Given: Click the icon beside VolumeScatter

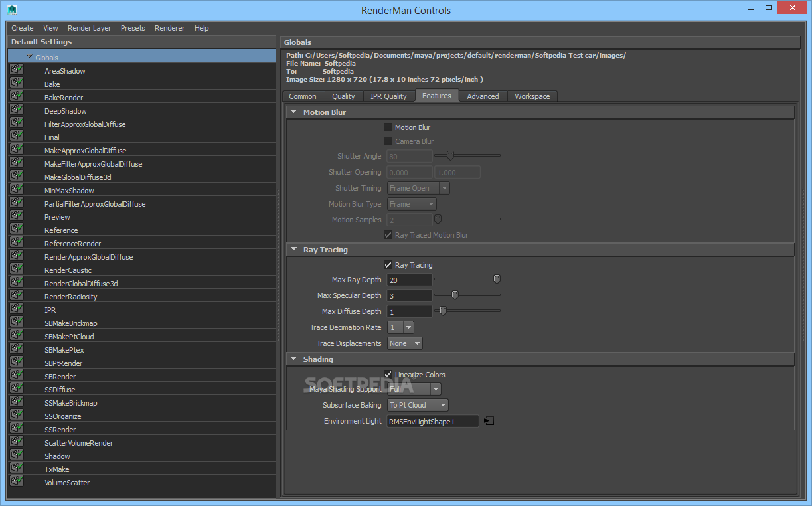Looking at the screenshot, I should click(17, 481).
